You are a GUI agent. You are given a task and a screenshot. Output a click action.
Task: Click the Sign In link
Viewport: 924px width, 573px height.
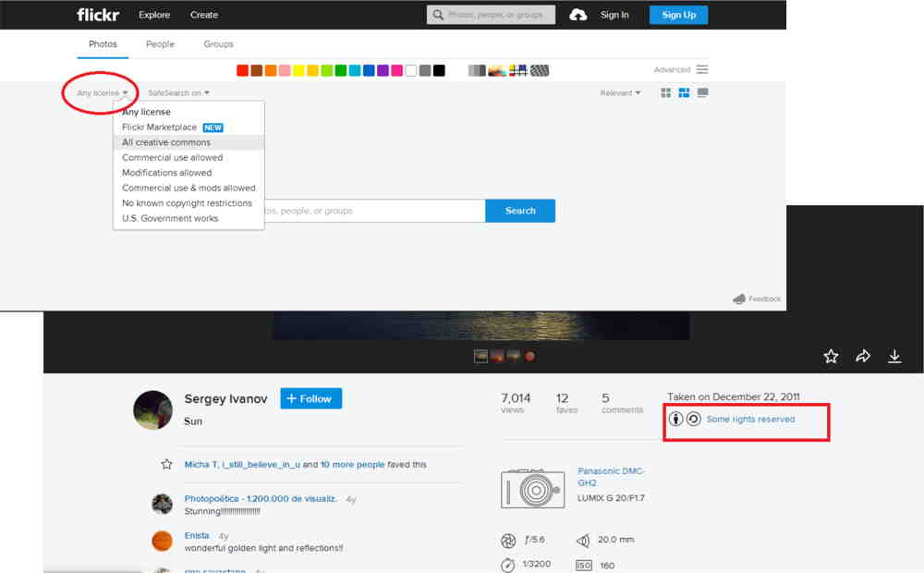614,15
